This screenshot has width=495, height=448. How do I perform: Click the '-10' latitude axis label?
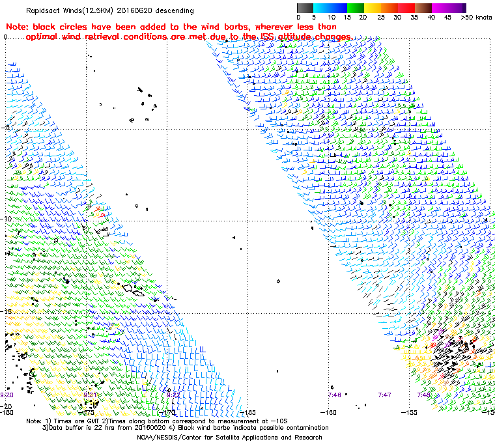[x=7, y=219]
